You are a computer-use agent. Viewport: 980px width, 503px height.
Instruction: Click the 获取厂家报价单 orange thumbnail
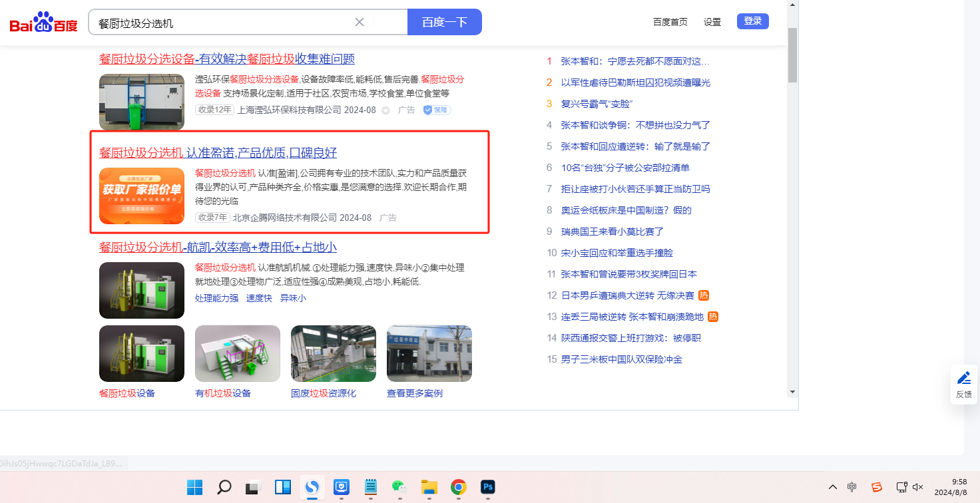click(x=142, y=196)
